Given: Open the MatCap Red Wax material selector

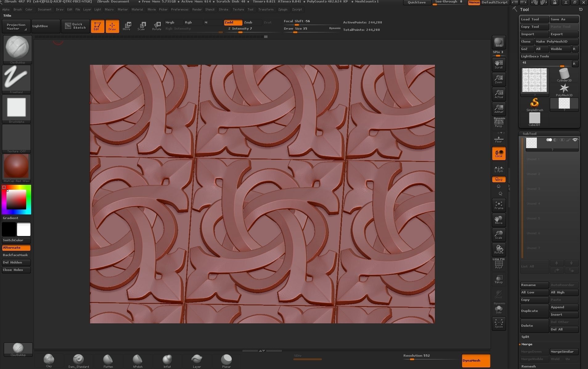Looking at the screenshot, I should (16, 168).
